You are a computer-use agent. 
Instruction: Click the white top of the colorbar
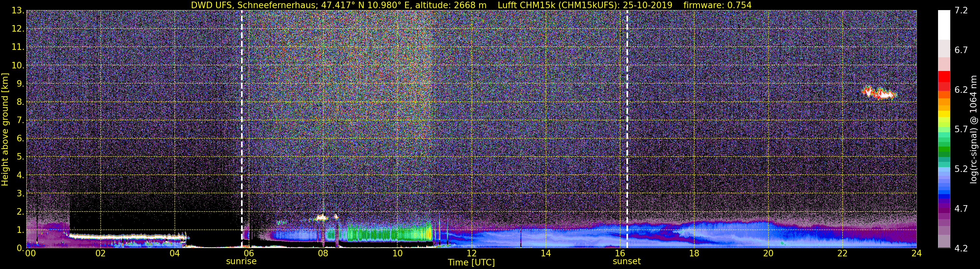(x=944, y=25)
